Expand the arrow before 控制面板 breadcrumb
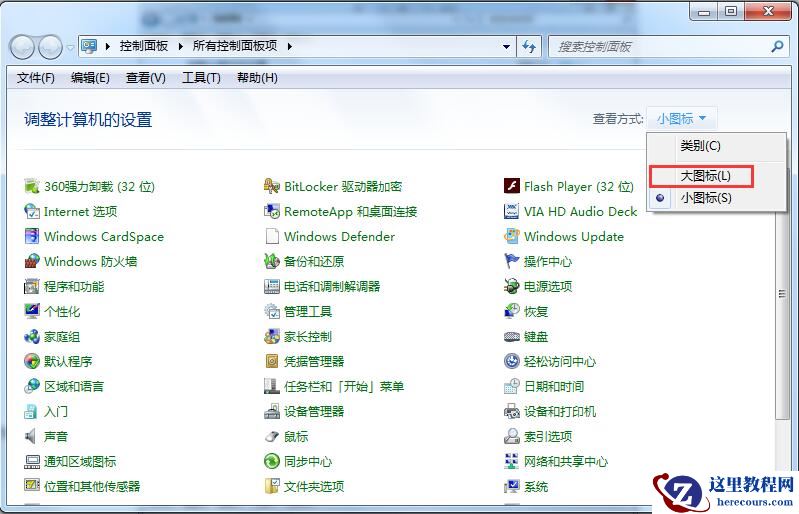799x514 pixels. click(108, 46)
